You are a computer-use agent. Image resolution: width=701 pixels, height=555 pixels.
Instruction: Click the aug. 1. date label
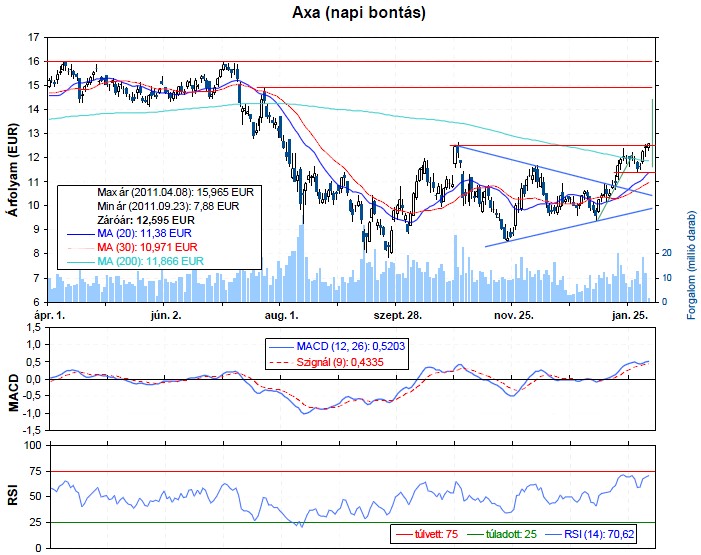(x=280, y=315)
